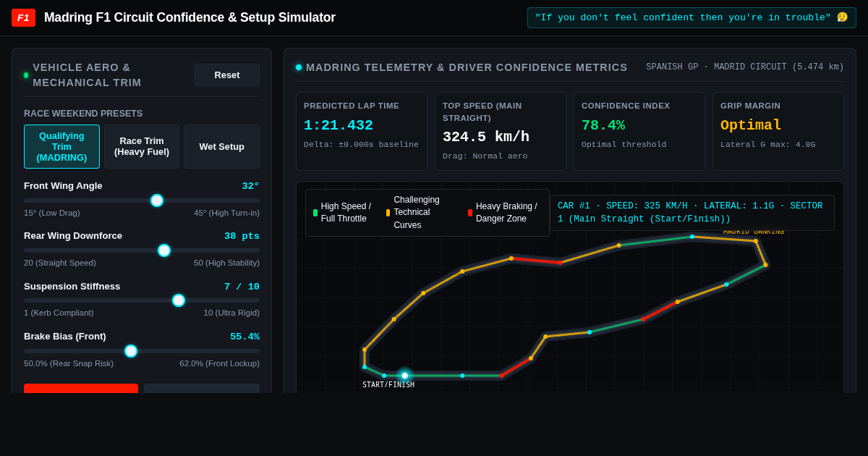The image size is (868, 456).
Task: Click the 15° (Low Drag) label
Action: [52, 213]
